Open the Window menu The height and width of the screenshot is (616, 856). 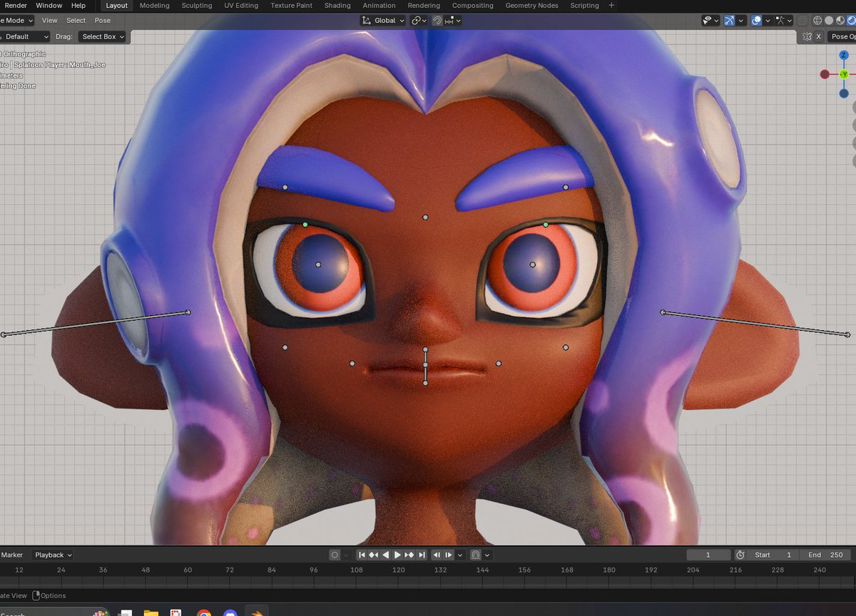(x=49, y=5)
